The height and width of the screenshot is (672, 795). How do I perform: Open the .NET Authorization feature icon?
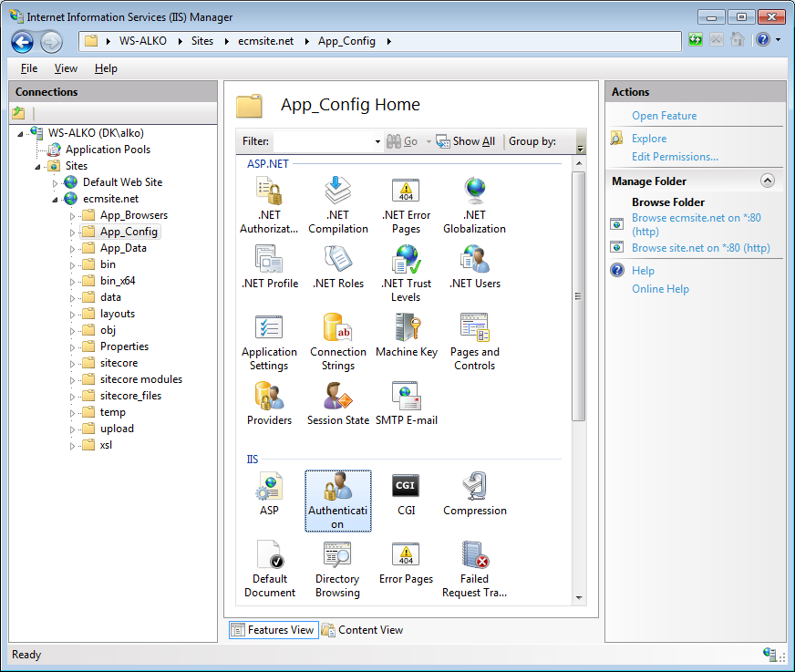(269, 205)
